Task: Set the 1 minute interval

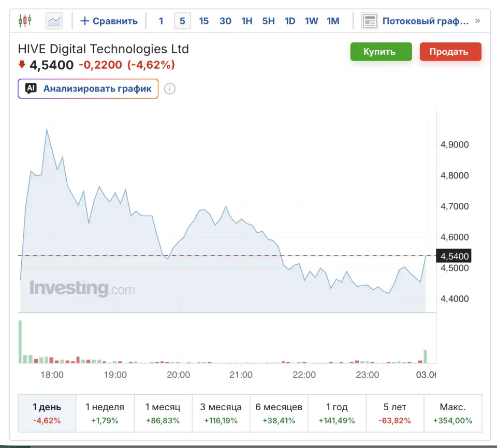Action: point(161,21)
